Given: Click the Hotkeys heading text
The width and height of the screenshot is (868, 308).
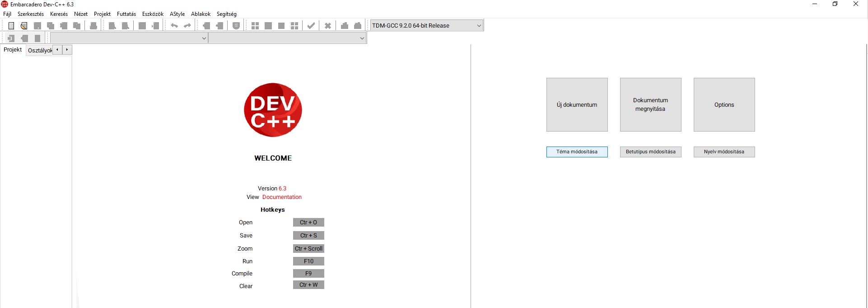Looking at the screenshot, I should [272, 210].
